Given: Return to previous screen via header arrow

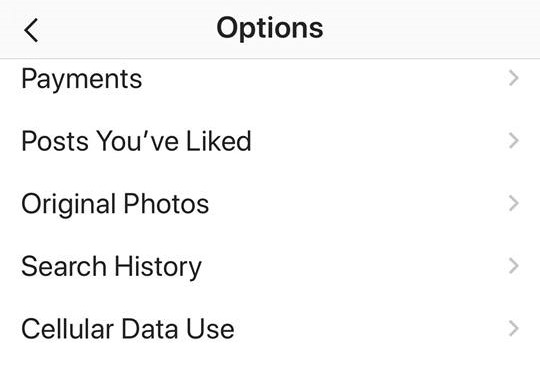Looking at the screenshot, I should click(31, 31).
